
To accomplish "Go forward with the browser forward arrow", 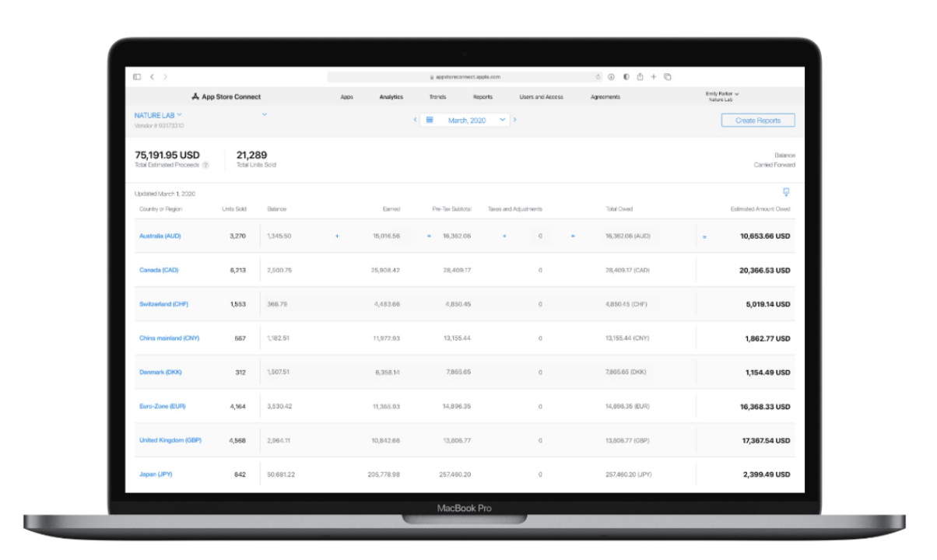I will point(165,77).
